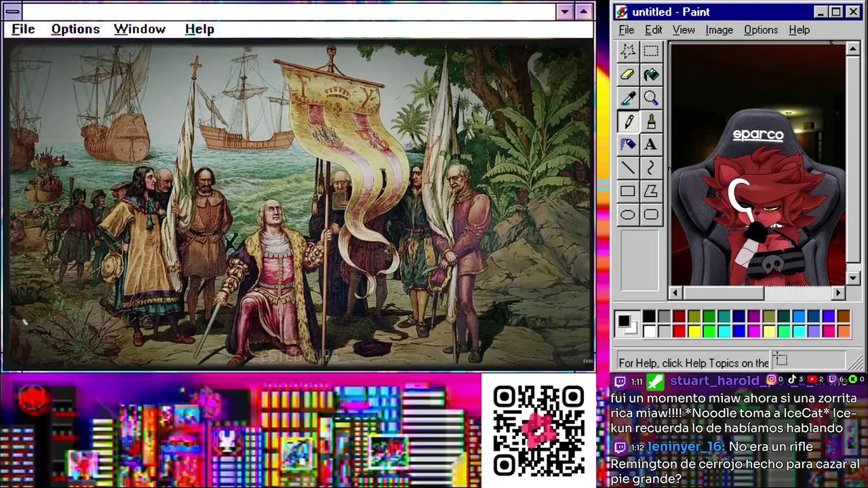Click the Twitch chat badge beside leninyer_16

[x=620, y=447]
